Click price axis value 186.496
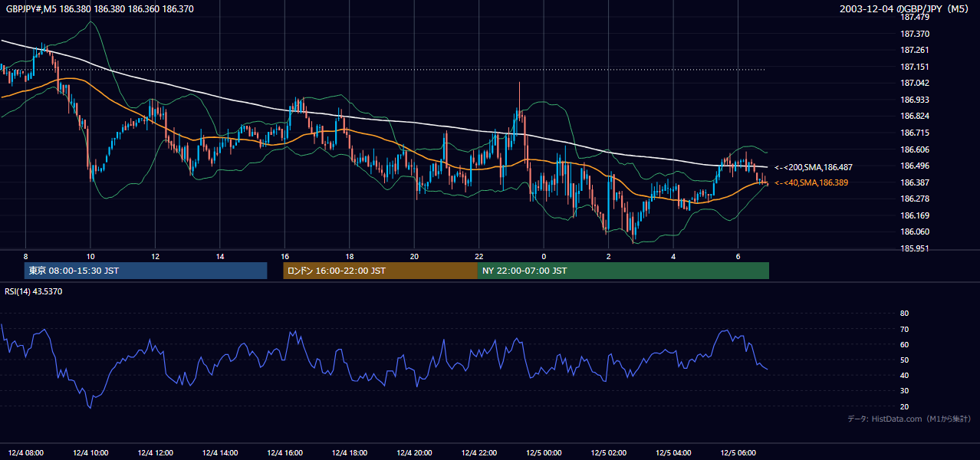The image size is (980, 460). pos(914,166)
